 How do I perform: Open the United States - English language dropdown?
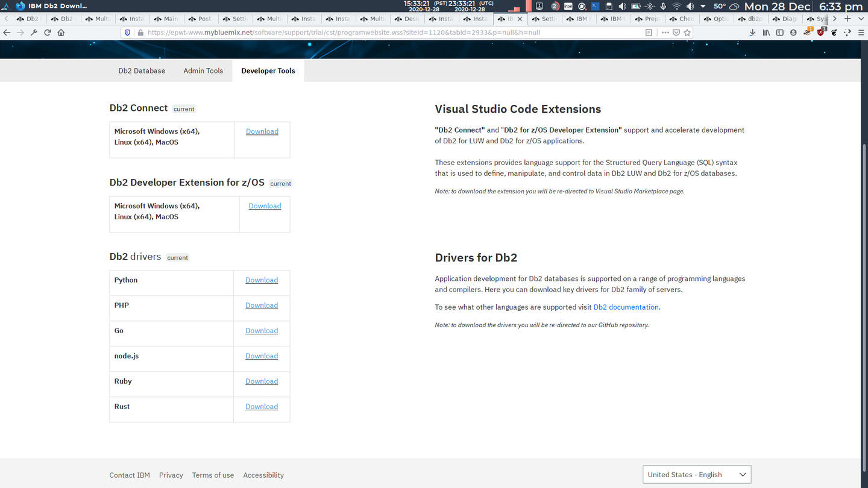point(697,475)
